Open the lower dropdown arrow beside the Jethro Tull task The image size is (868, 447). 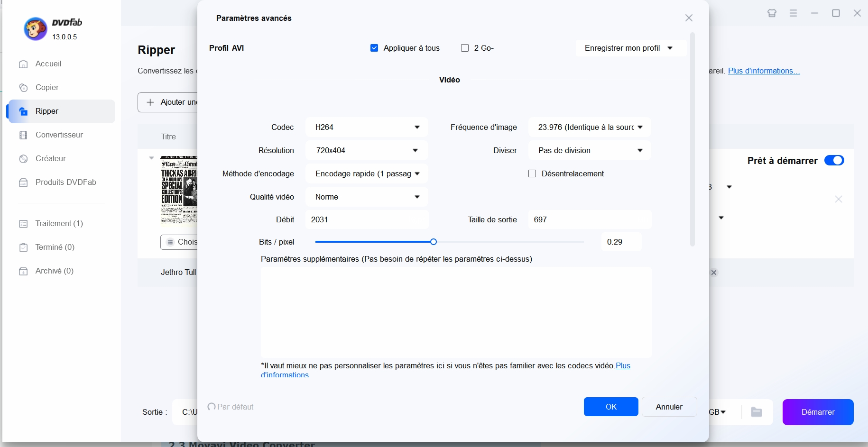click(x=721, y=218)
